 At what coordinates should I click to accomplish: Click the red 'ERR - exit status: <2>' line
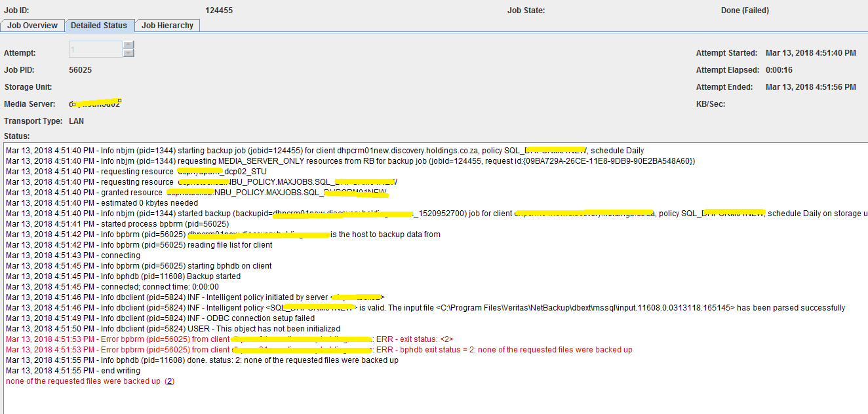tap(229, 339)
